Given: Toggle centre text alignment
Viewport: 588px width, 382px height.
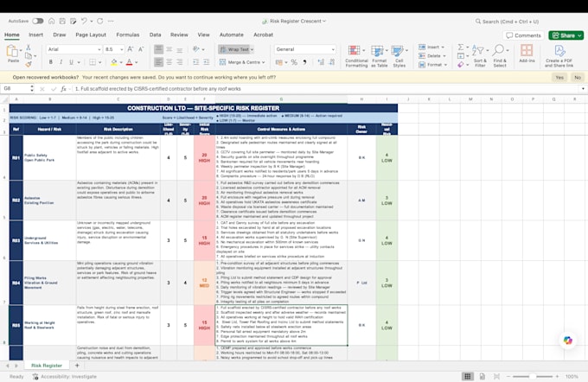Looking at the screenshot, I should coord(169,62).
